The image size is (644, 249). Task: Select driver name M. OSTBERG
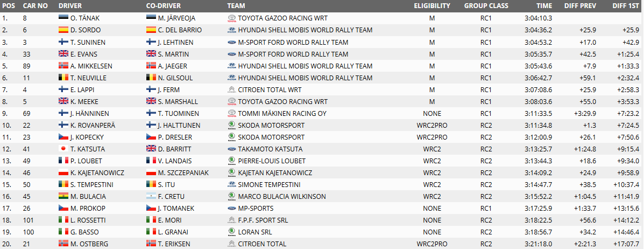tap(89, 244)
